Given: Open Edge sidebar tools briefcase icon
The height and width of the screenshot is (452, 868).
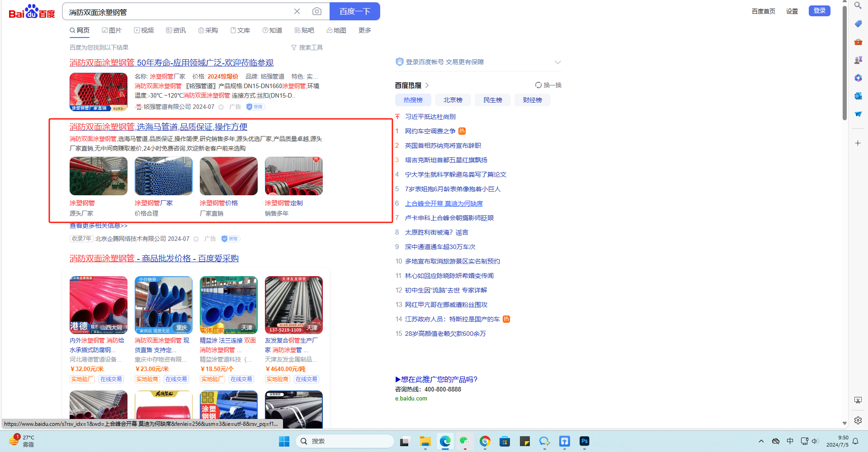Looking at the screenshot, I should [x=858, y=42].
